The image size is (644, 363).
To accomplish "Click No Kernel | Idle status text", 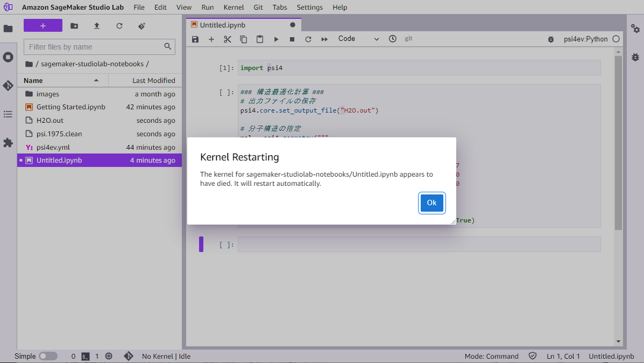I will tap(166, 357).
